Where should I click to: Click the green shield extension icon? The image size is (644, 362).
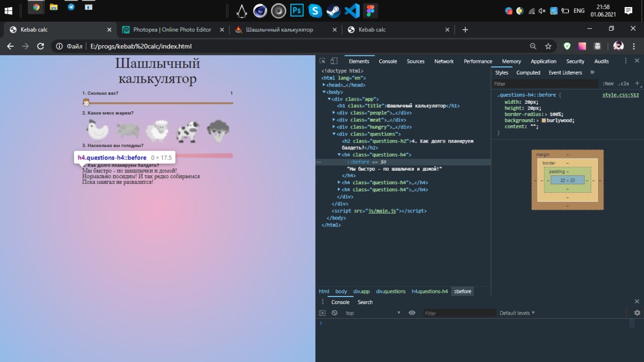[567, 46]
